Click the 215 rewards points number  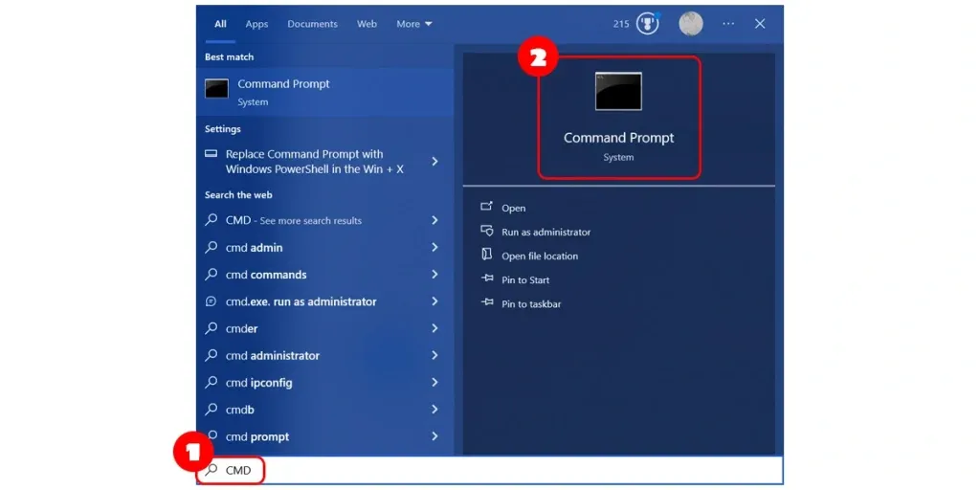coord(620,24)
